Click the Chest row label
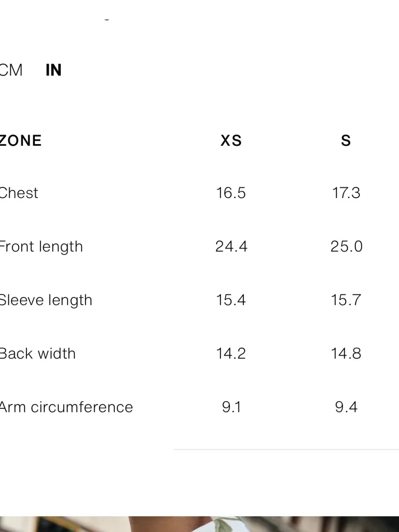The image size is (399, 532). 19,193
